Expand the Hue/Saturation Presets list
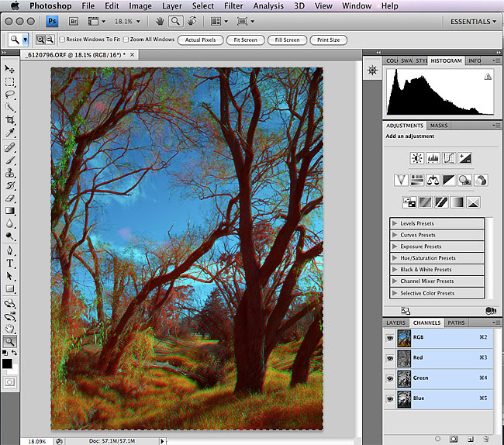 395,258
